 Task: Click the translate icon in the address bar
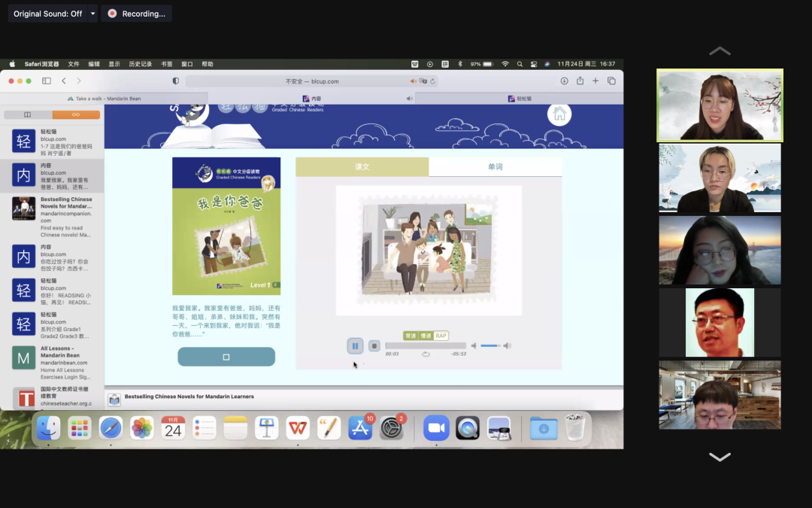423,81
